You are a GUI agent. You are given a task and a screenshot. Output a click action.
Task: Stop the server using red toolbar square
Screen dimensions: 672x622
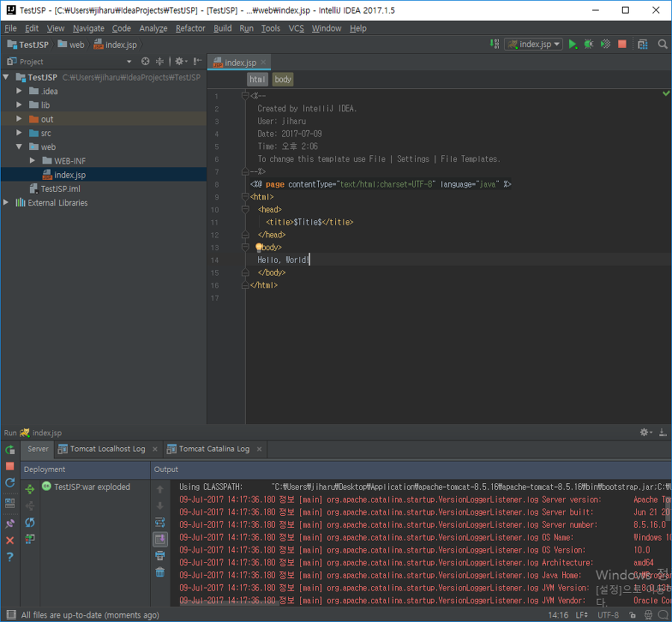coord(622,44)
